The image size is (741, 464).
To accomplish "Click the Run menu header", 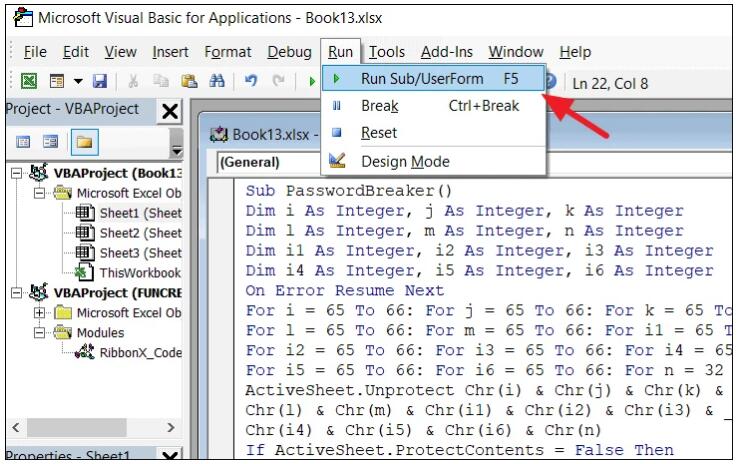I will [x=340, y=52].
